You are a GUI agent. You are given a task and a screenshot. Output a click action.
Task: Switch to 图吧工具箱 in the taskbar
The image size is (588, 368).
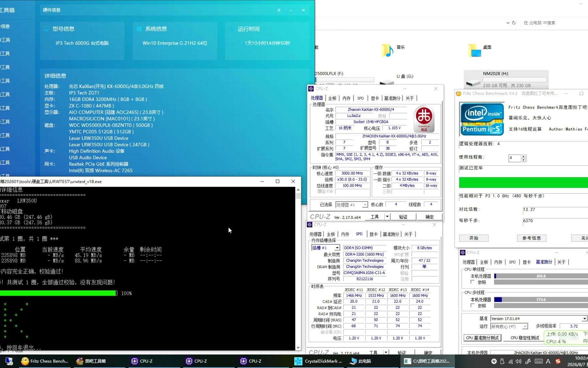[91, 361]
